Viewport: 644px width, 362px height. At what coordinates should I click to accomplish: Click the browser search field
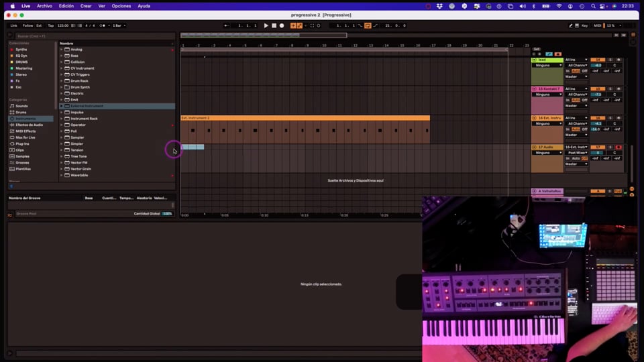pyautogui.click(x=95, y=36)
